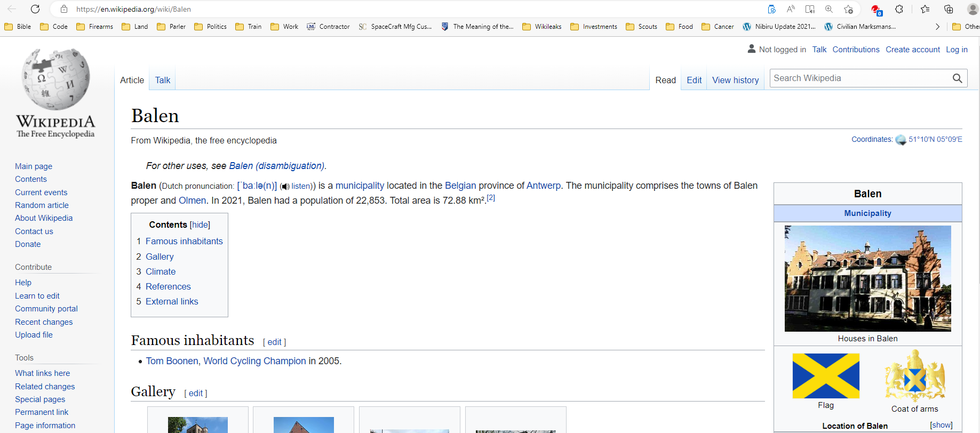
Task: Switch to the Talk tab
Action: click(x=163, y=80)
